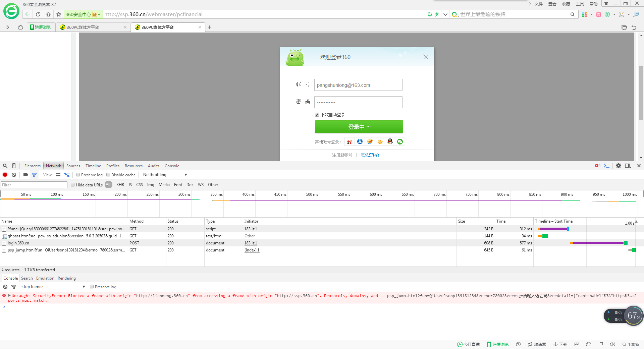
Task: Enable Disable cache checkbox
Action: point(108,175)
